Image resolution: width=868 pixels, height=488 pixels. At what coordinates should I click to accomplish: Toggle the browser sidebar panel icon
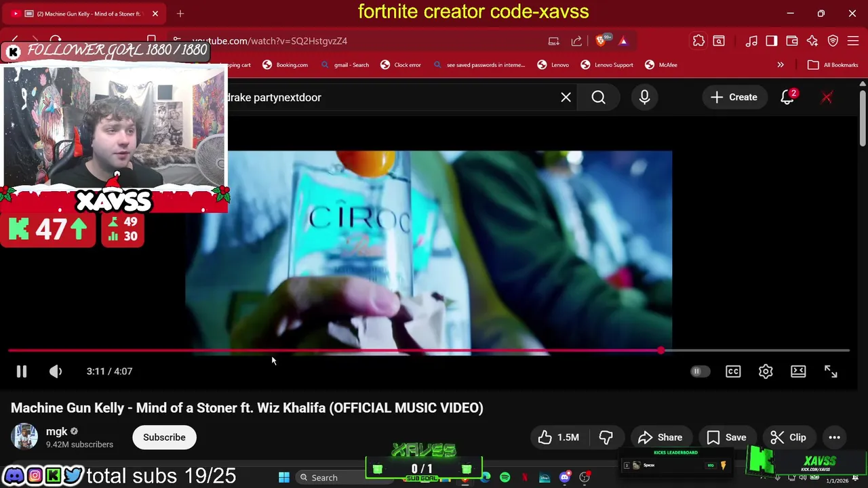pos(772,41)
